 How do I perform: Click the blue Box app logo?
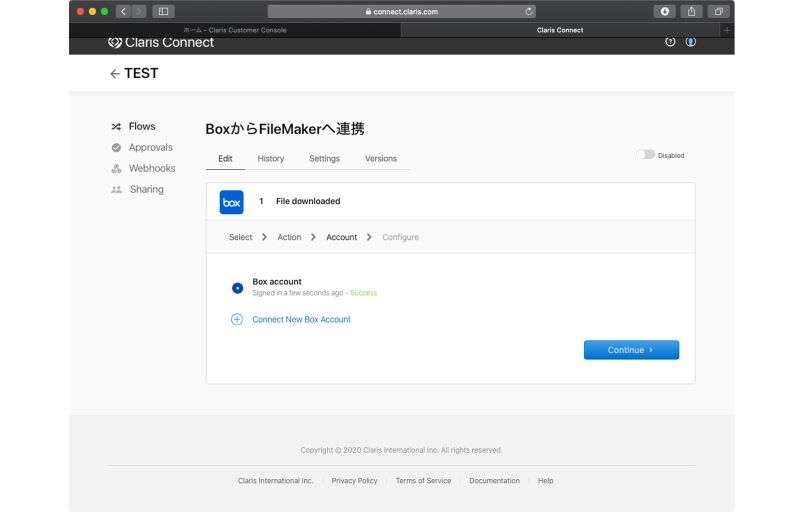[231, 202]
